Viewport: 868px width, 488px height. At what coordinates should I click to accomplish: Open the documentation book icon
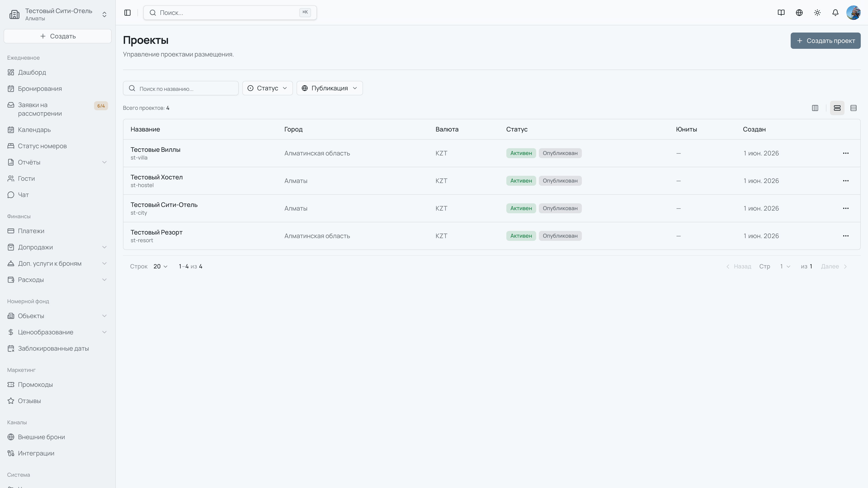tap(781, 12)
